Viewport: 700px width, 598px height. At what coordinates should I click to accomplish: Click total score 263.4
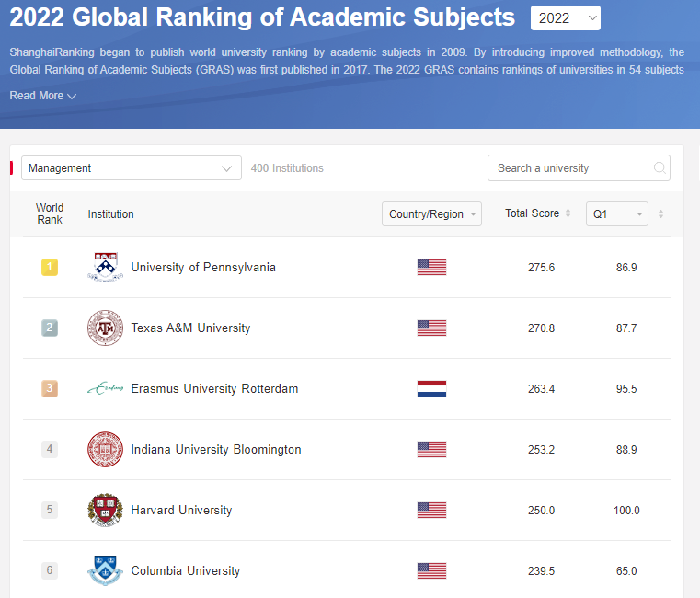[x=541, y=389]
